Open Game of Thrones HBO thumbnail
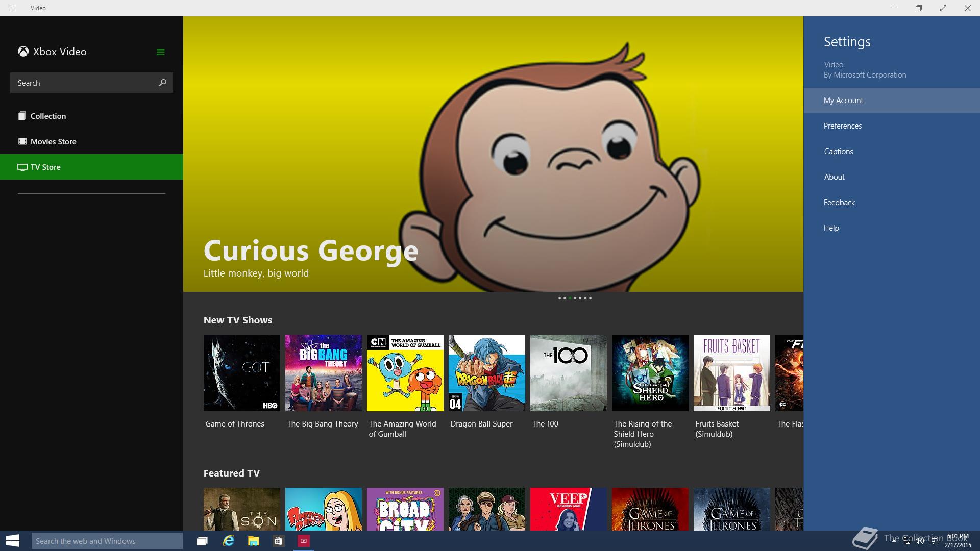Screen dimensions: 980x551 pyautogui.click(x=242, y=373)
